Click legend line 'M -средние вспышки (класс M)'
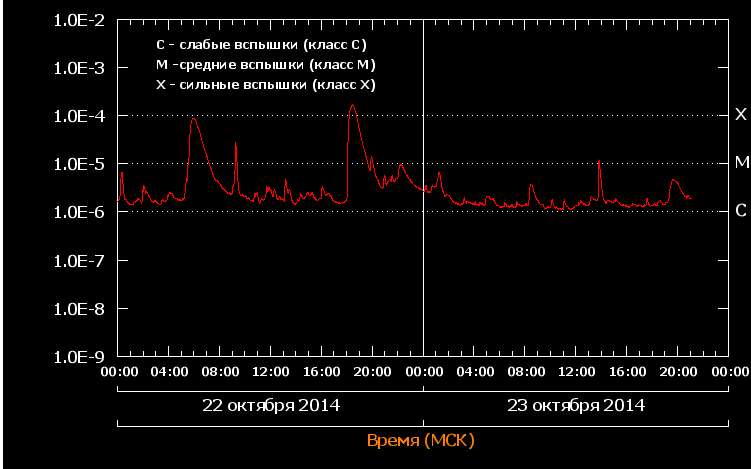The width and height of the screenshot is (751, 469). (265, 65)
